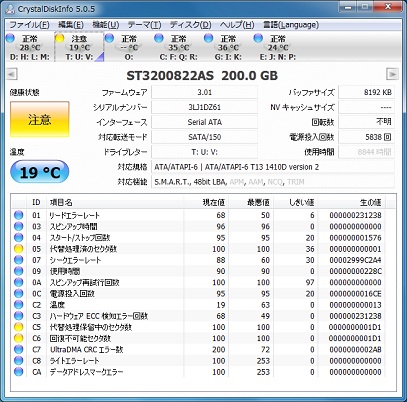Click the yellow 注意 health status button
This screenshot has width=407, height=402.
tap(40, 119)
